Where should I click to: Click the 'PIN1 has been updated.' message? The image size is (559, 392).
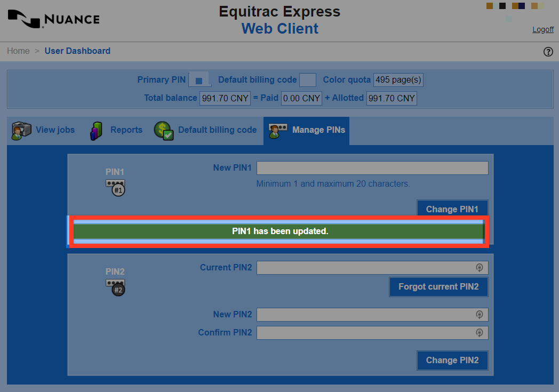280,231
